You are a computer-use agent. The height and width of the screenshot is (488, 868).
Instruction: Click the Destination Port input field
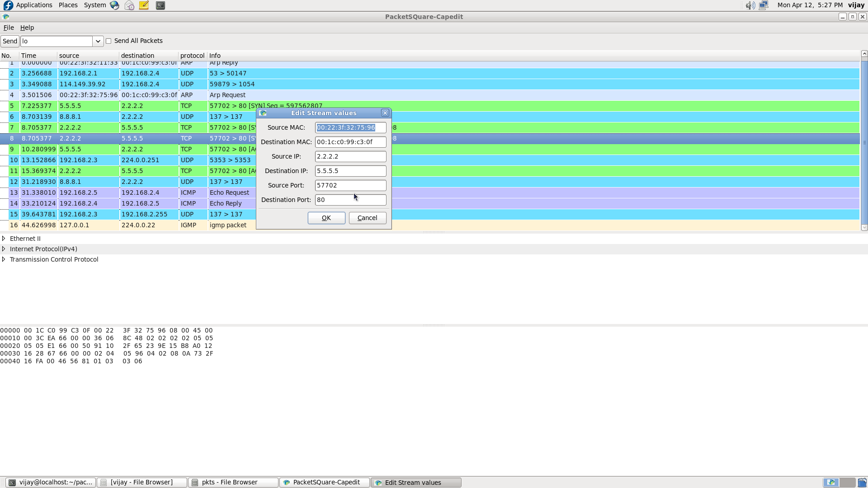coord(351,200)
